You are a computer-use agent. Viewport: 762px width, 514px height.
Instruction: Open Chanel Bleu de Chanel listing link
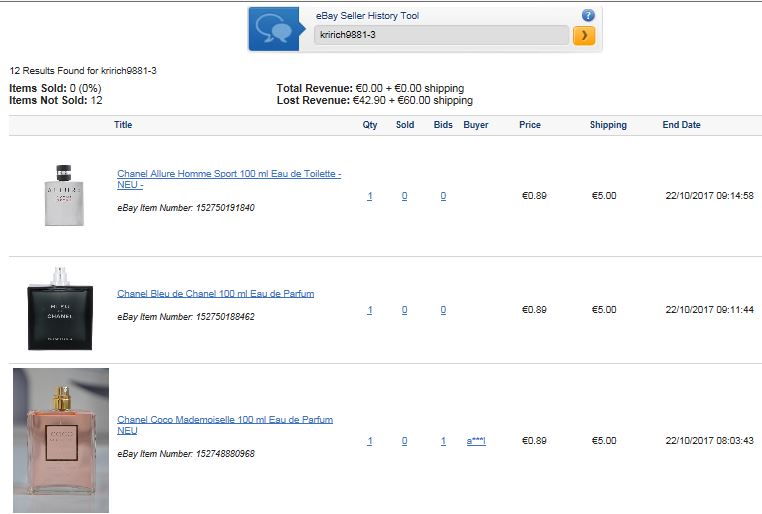pos(215,294)
